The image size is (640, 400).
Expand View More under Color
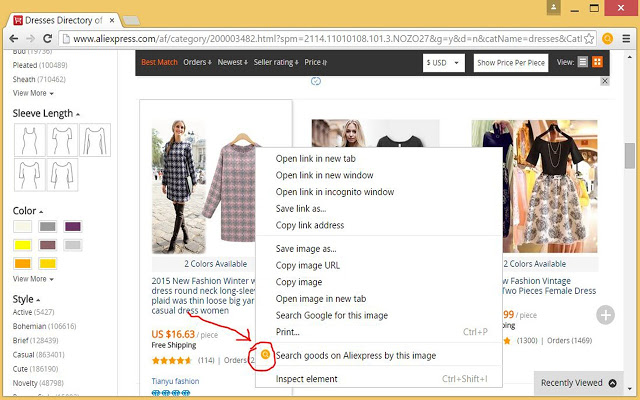(x=31, y=279)
